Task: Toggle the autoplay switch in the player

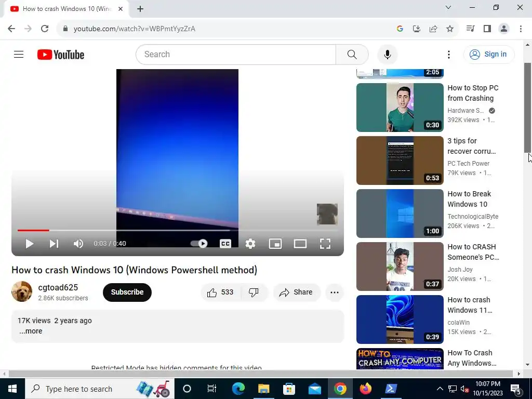Action: pyautogui.click(x=199, y=244)
